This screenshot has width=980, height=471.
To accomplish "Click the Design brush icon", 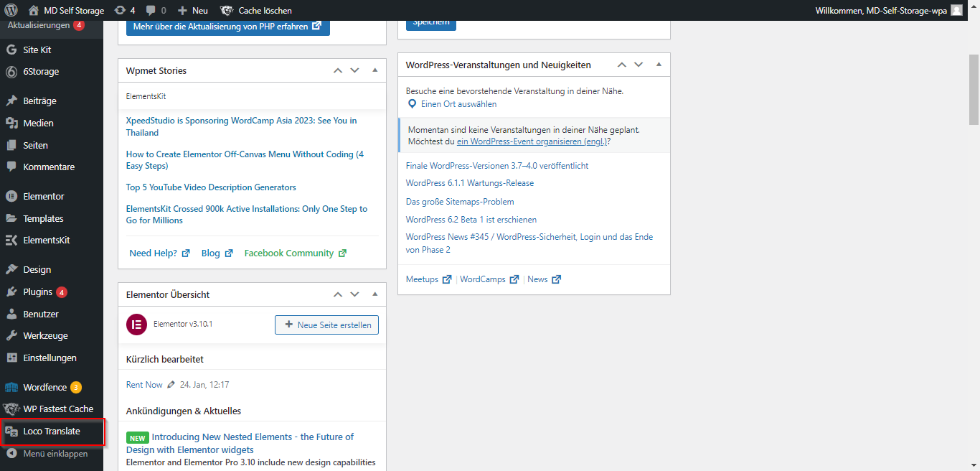I will [11, 269].
